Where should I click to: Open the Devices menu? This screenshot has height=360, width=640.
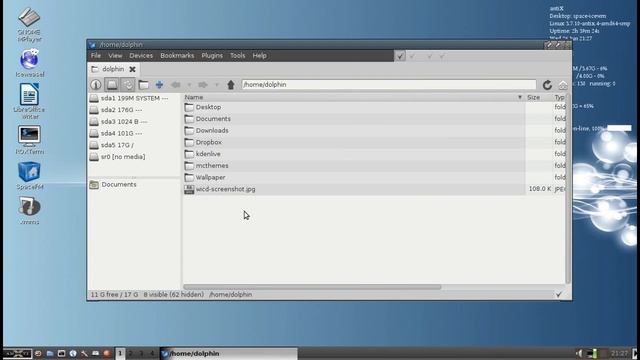coord(141,56)
